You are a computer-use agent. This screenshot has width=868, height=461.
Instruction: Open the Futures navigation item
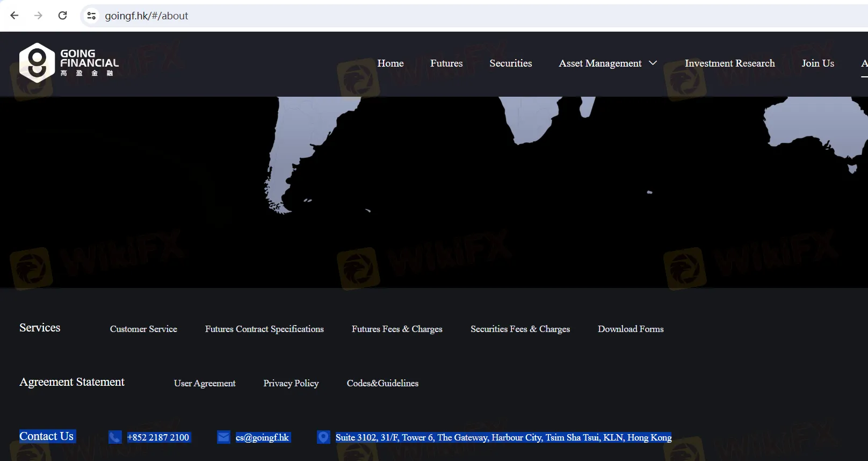[446, 63]
